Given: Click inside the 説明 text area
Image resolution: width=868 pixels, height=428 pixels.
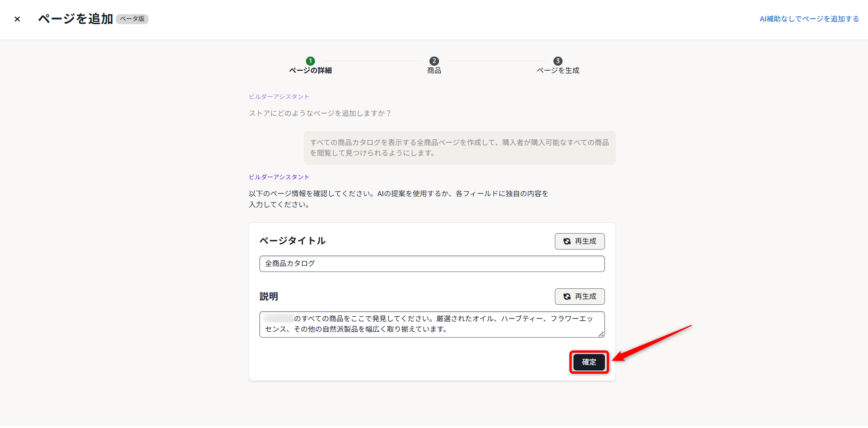Looking at the screenshot, I should click(x=432, y=324).
